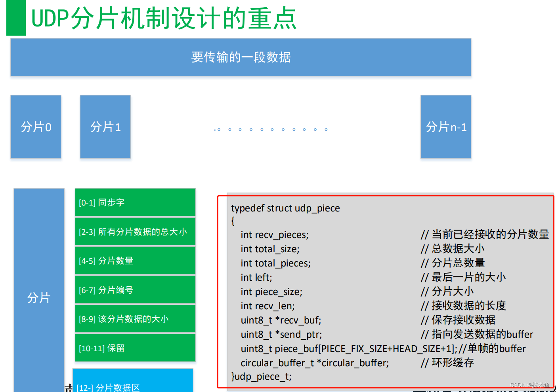556x392 pixels.
Task: Click the "int total_pieces;" code line
Action: point(275,263)
